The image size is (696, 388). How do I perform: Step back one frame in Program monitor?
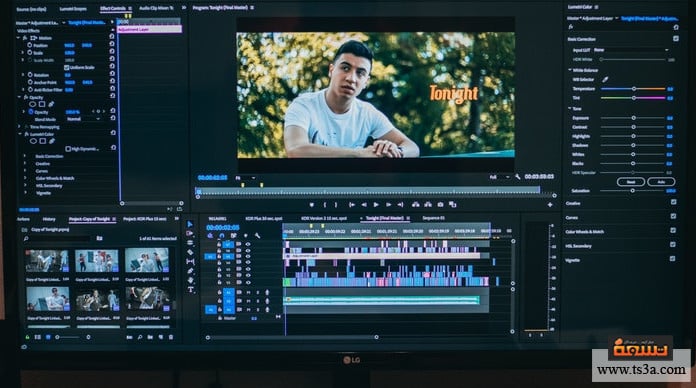(364, 205)
